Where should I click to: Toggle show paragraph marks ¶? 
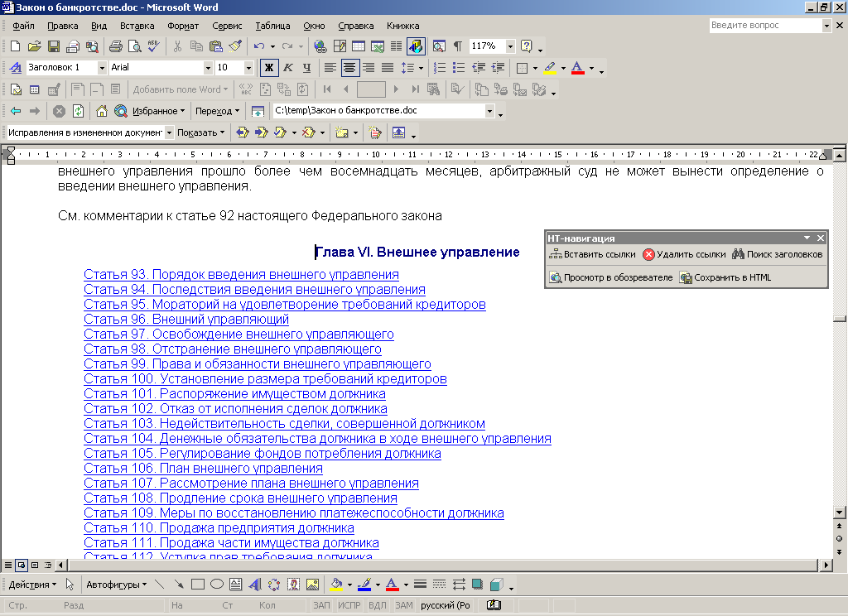457,46
